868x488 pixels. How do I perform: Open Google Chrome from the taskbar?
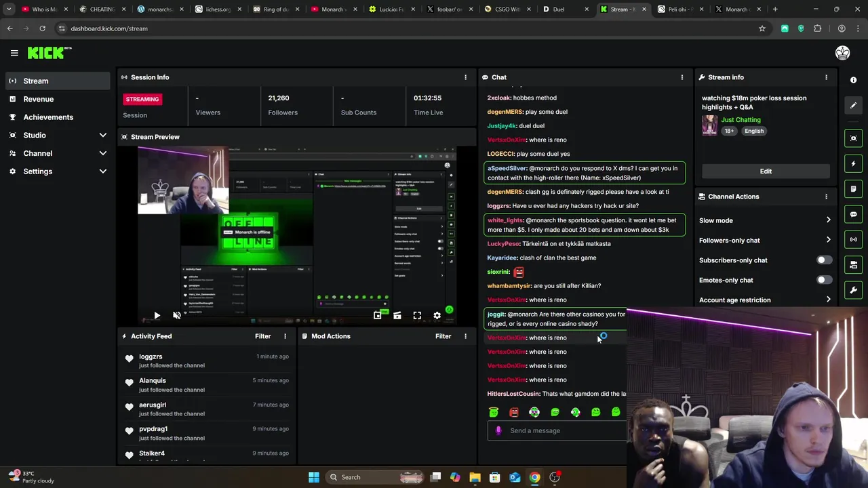click(534, 477)
